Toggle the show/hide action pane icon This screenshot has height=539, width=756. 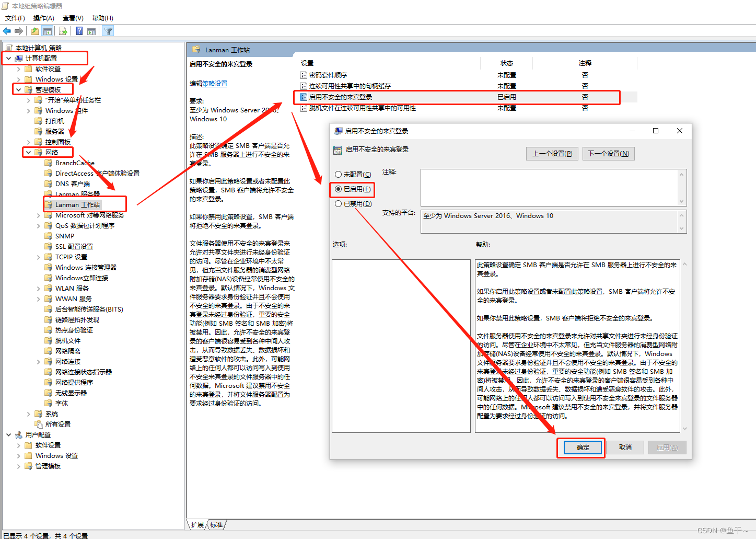coord(91,31)
